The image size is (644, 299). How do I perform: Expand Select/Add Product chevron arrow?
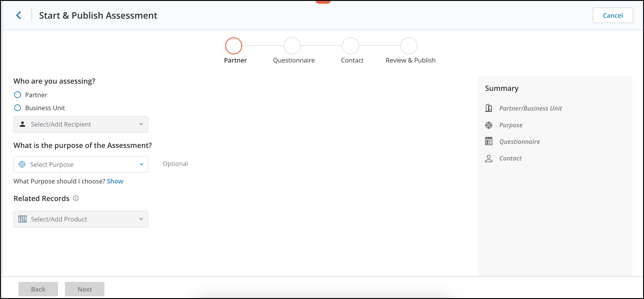click(x=141, y=219)
